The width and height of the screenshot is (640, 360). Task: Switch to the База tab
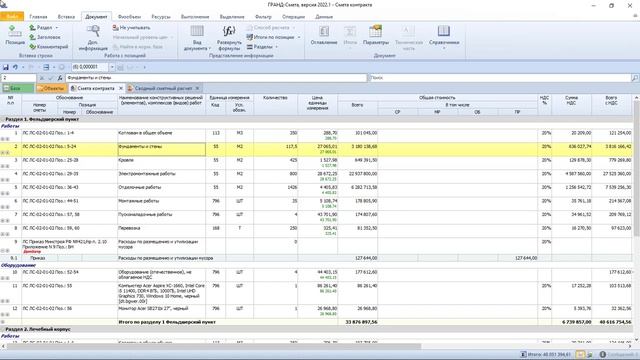pos(17,88)
